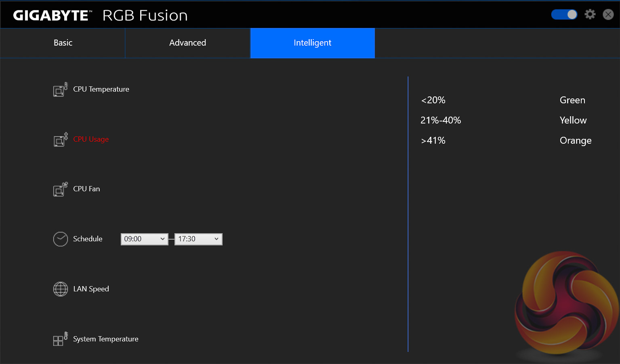This screenshot has height=364, width=620.
Task: Choose the System Temperature mode label
Action: click(105, 339)
